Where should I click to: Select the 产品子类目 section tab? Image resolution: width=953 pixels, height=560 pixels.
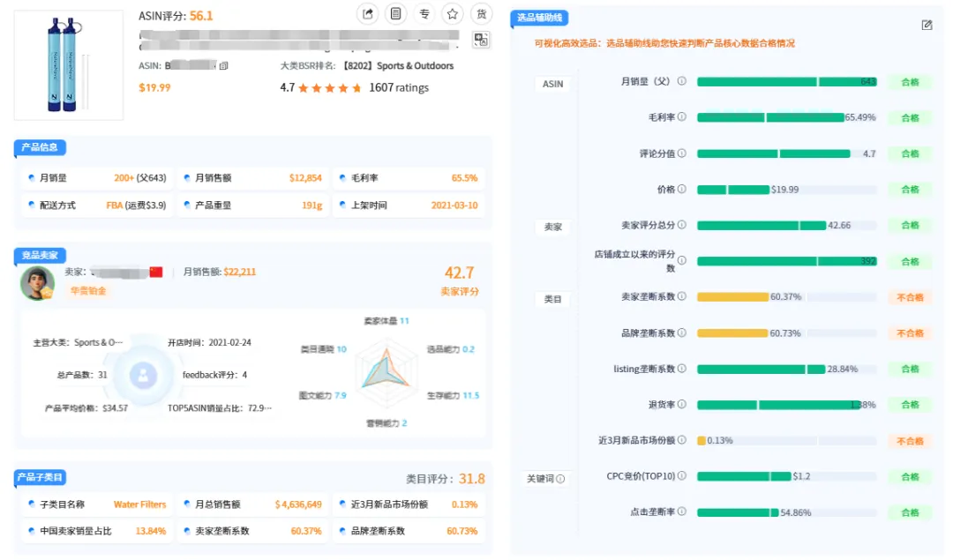click(40, 477)
